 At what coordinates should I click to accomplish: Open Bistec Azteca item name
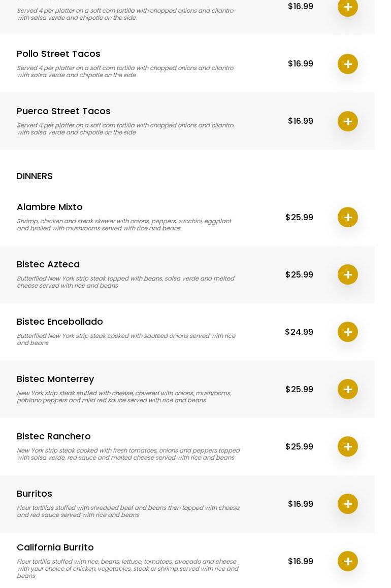click(x=48, y=264)
